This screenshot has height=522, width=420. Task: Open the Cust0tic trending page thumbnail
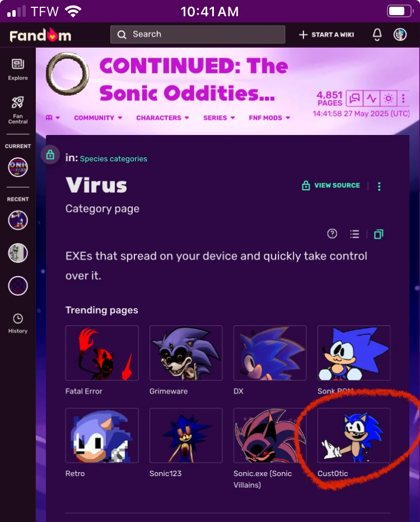coord(353,435)
